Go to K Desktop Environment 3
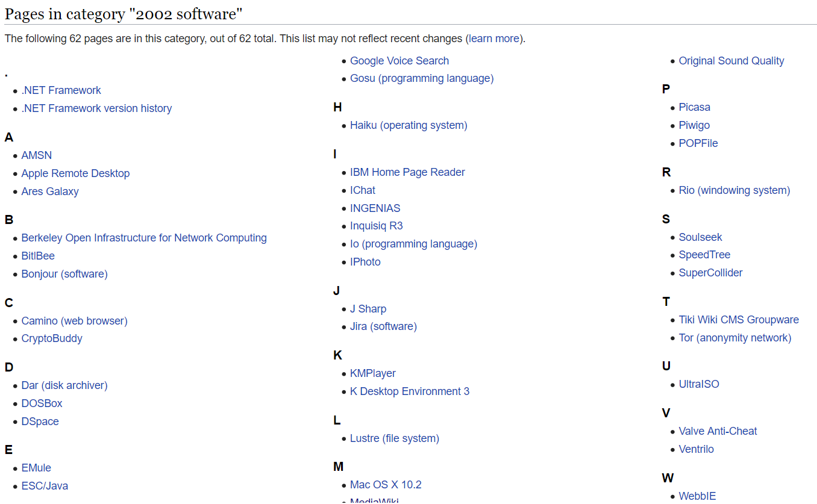 [x=410, y=391]
